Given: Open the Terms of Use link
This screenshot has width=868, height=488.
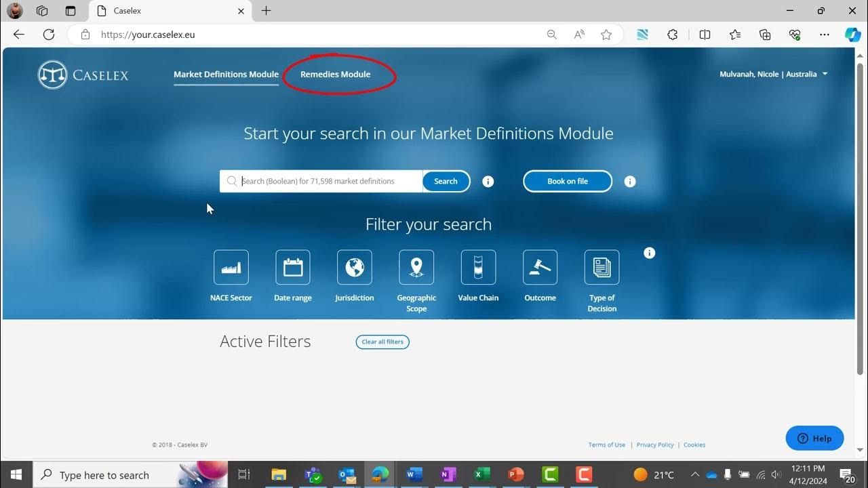Looking at the screenshot, I should pos(607,445).
